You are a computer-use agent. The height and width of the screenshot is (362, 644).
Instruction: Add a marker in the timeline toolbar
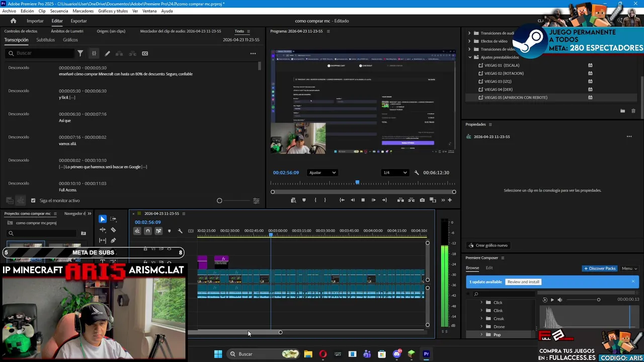(169, 231)
